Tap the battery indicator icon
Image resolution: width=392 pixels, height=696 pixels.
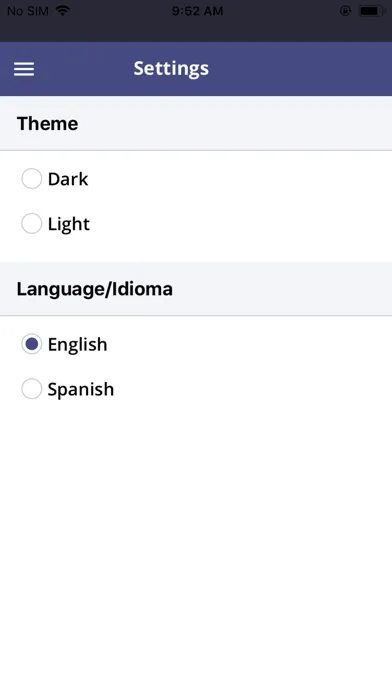pos(372,11)
